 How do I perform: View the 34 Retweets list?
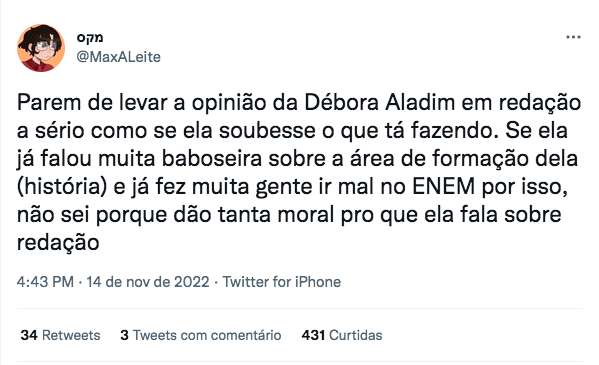pos(60,335)
